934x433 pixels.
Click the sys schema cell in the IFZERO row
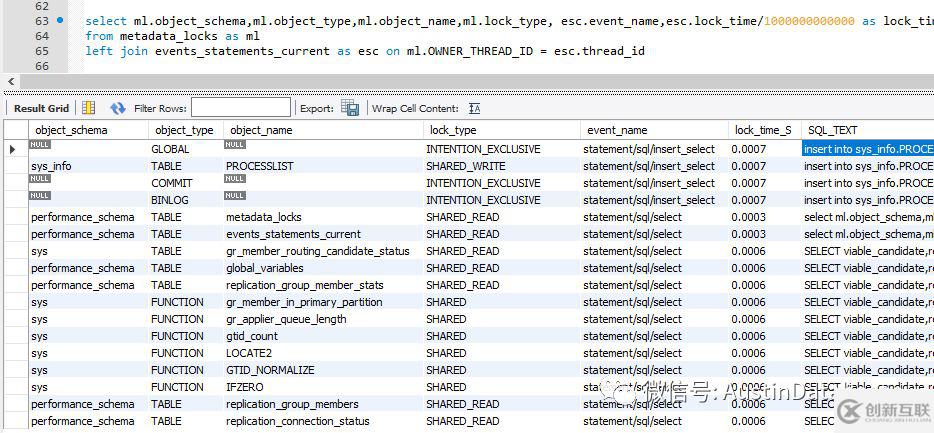click(x=88, y=387)
